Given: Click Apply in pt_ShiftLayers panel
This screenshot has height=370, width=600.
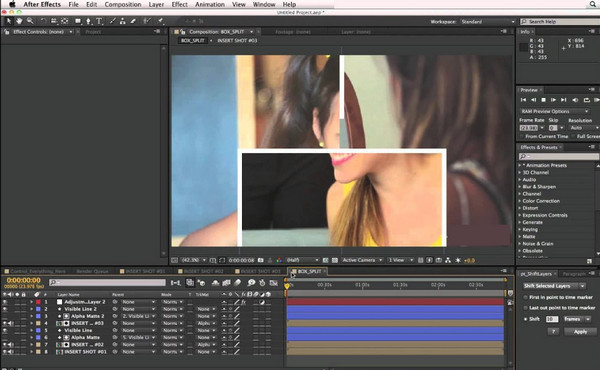Looking at the screenshot, I should (580, 332).
